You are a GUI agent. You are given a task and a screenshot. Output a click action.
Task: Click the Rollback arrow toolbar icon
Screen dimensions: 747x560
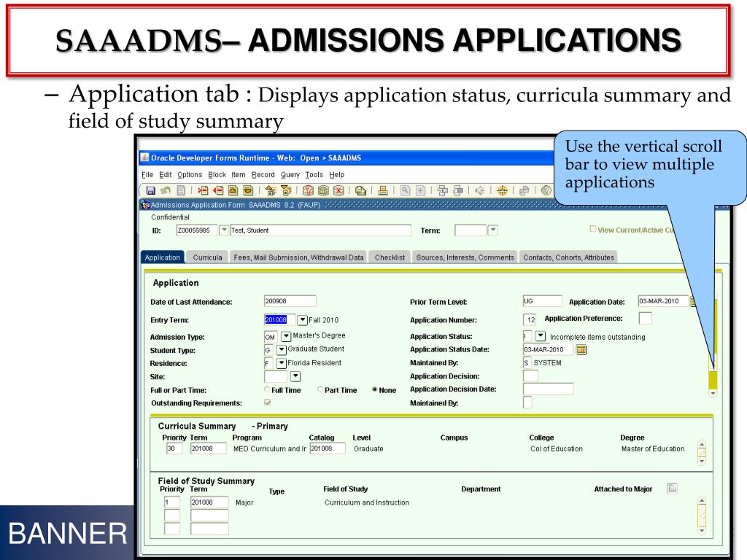[x=166, y=190]
